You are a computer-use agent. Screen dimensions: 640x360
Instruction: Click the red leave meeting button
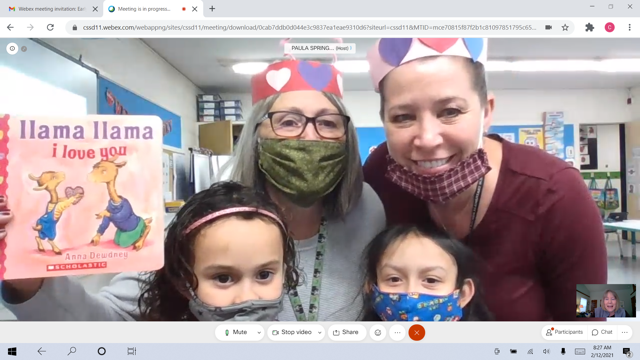click(416, 333)
